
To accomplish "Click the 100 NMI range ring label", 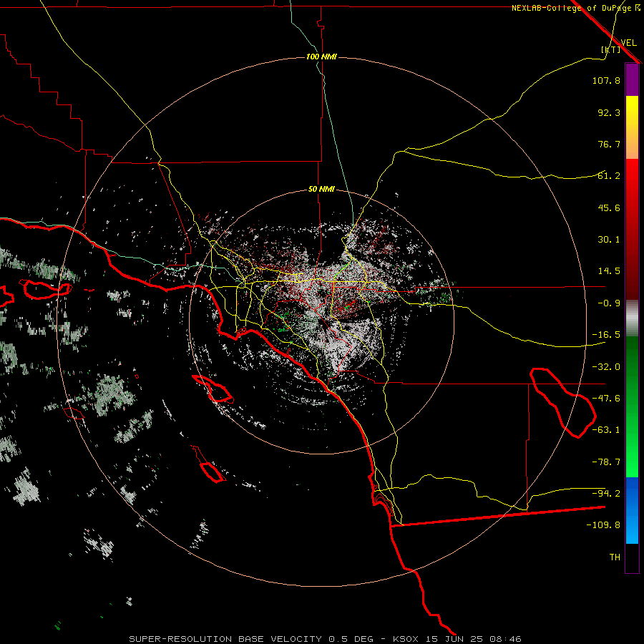I will click(x=321, y=57).
